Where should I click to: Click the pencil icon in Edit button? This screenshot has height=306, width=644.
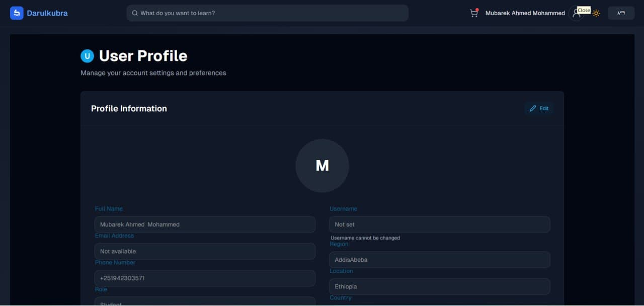tap(533, 108)
